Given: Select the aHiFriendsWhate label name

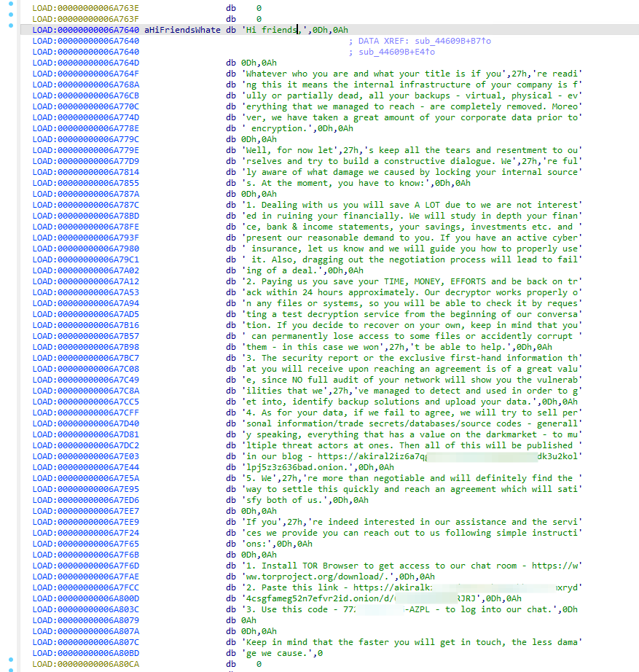Looking at the screenshot, I should pyautogui.click(x=182, y=30).
